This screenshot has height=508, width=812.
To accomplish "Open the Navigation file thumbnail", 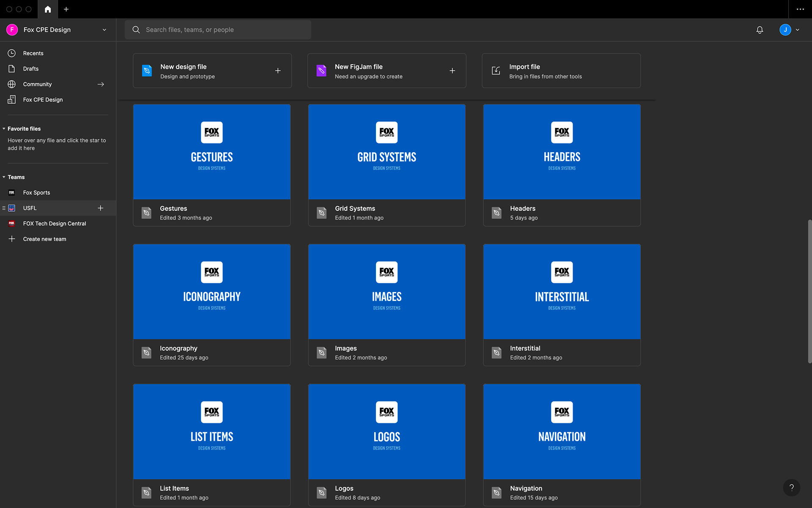I will click(562, 432).
